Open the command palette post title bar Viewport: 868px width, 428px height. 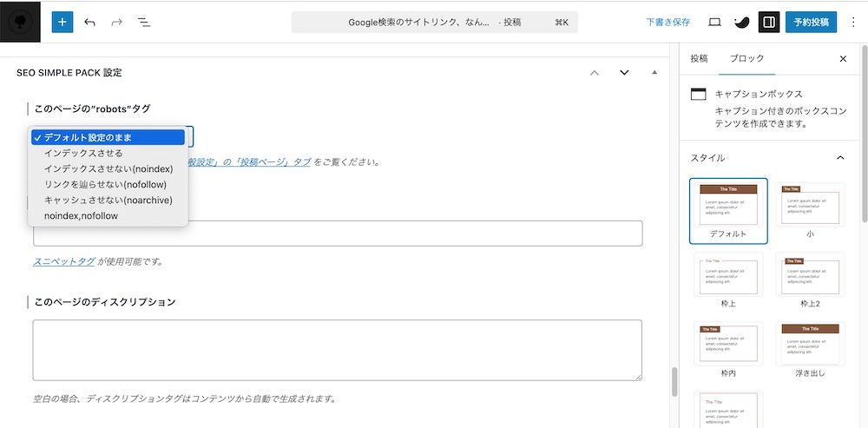435,23
